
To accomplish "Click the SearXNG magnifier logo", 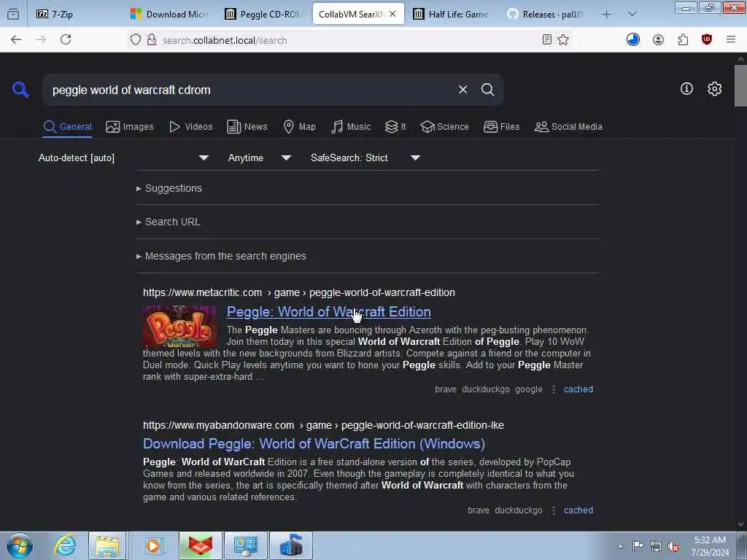I will (x=20, y=89).
